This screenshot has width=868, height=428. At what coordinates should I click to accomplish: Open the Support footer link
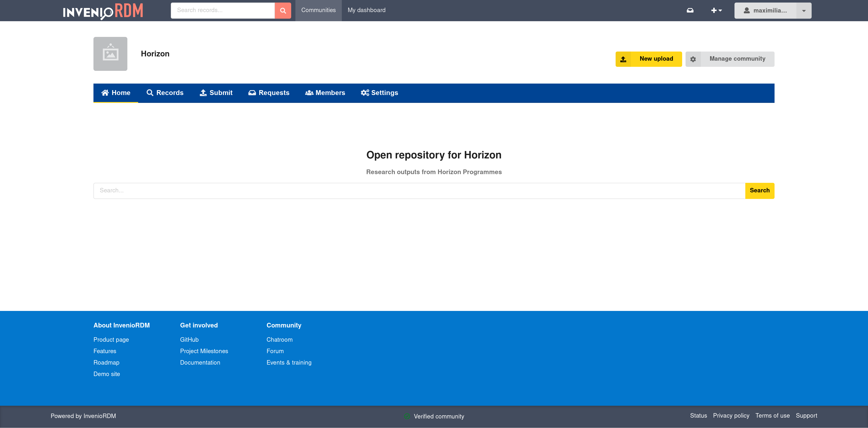(807, 415)
